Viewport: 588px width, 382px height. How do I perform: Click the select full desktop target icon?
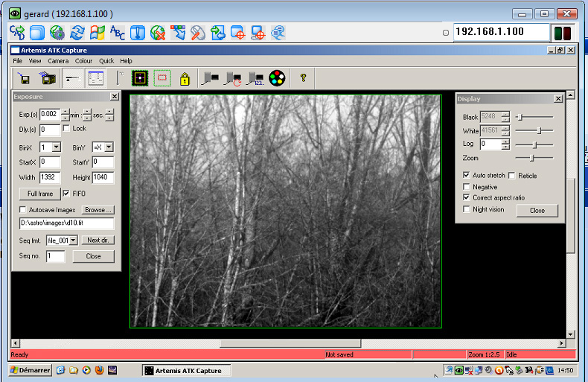(258, 33)
